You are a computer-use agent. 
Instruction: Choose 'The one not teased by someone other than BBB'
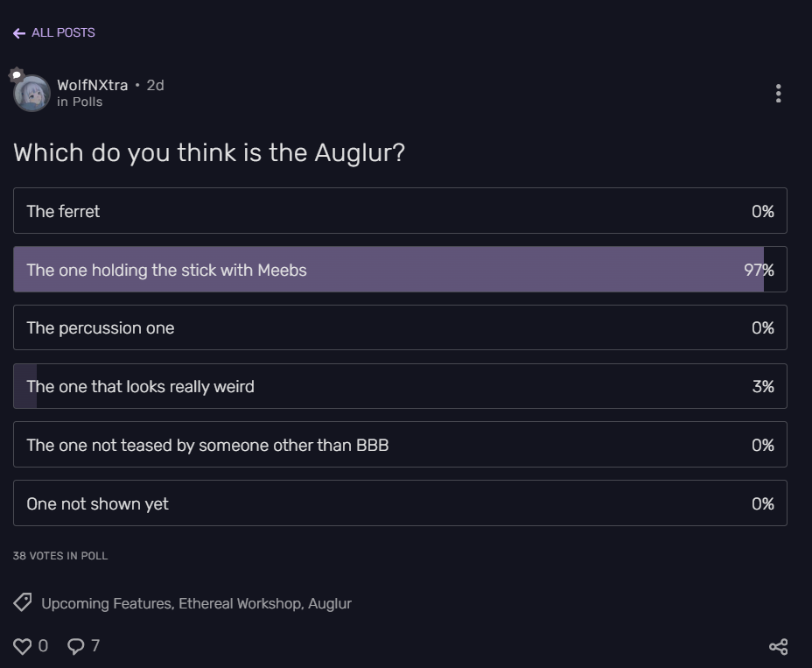(x=400, y=445)
